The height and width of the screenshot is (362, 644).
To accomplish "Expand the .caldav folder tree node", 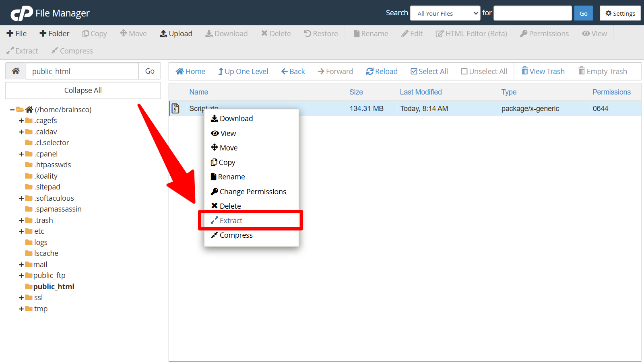I will [x=21, y=132].
